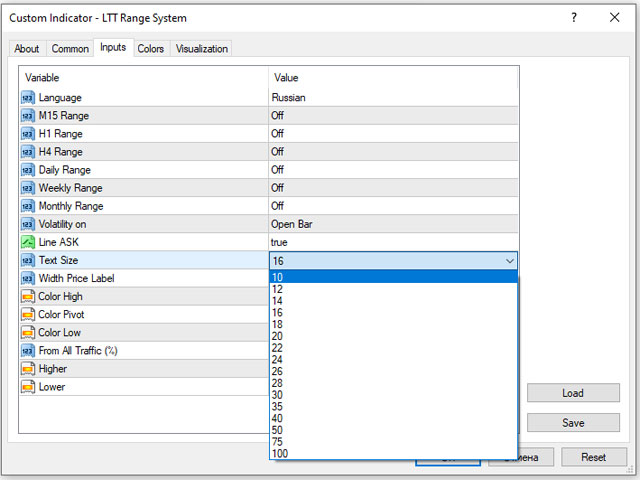Click the Load button
The height and width of the screenshot is (480, 640).
[x=573, y=393]
